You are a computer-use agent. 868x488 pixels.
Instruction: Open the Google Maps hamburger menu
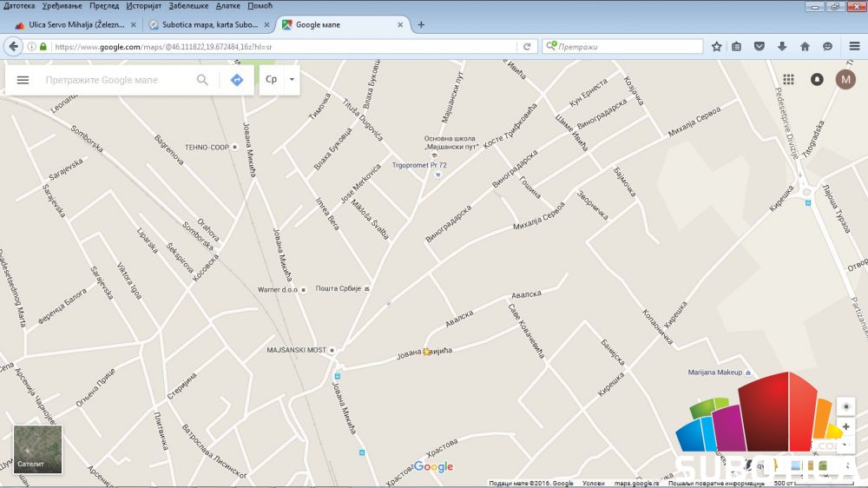(x=23, y=80)
